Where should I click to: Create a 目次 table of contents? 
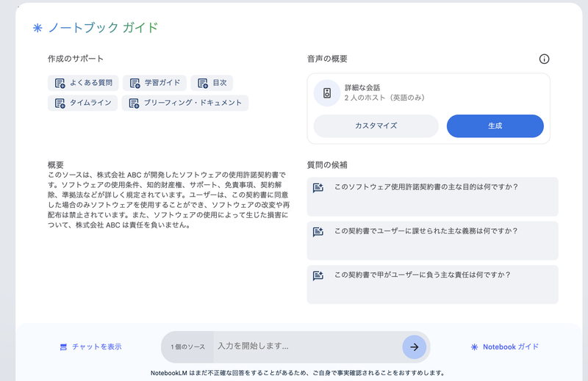pyautogui.click(x=212, y=83)
